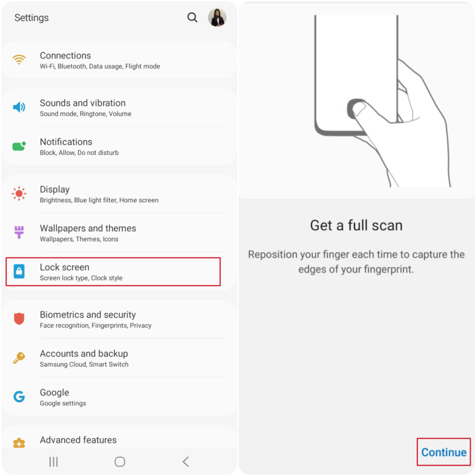
Task: Open Wallpapers and themes settings
Action: [119, 233]
